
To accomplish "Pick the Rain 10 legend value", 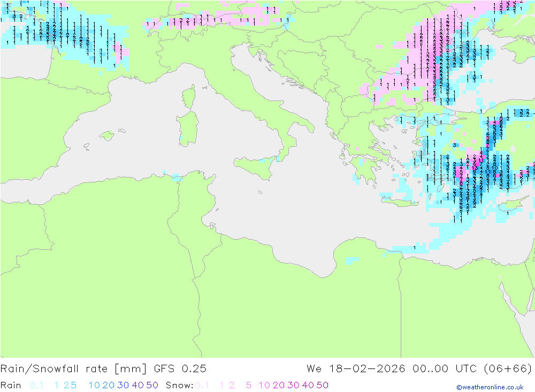I will 94,385.
